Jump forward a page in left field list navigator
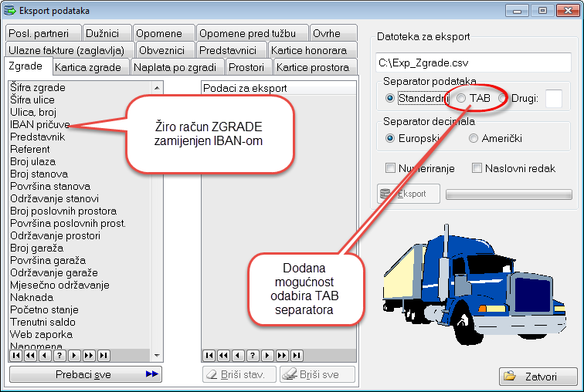The image size is (584, 392). pyautogui.click(x=89, y=356)
